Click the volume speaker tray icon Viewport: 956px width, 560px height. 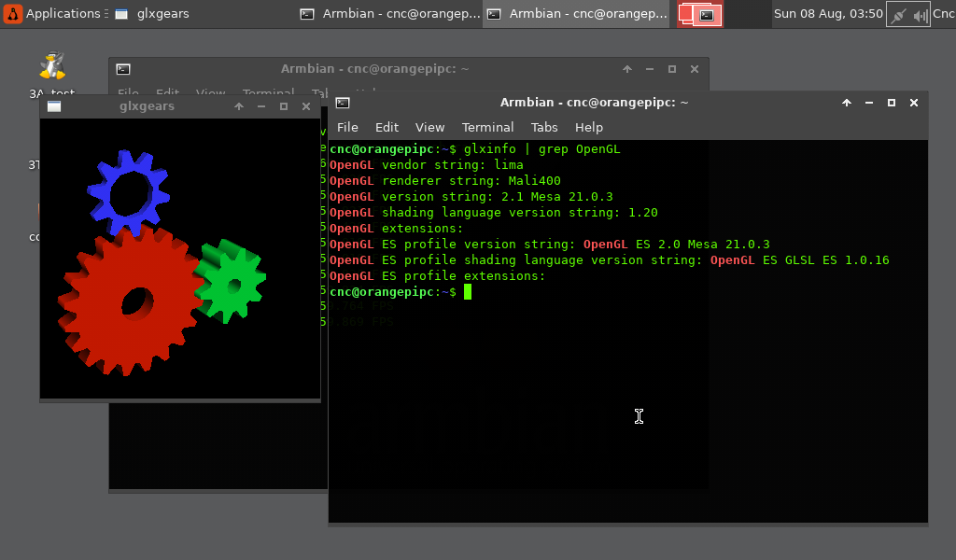[x=920, y=15]
